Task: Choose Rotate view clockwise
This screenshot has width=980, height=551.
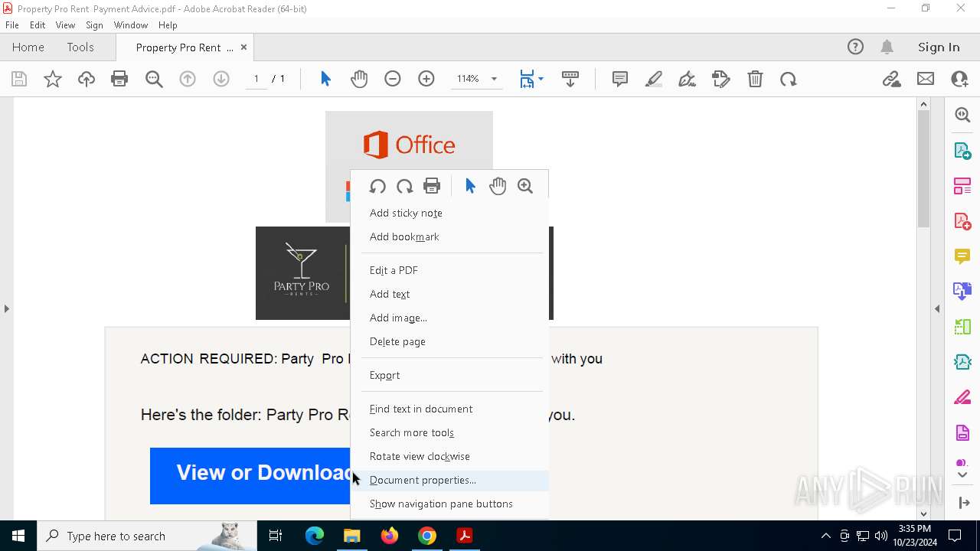Action: point(449,456)
